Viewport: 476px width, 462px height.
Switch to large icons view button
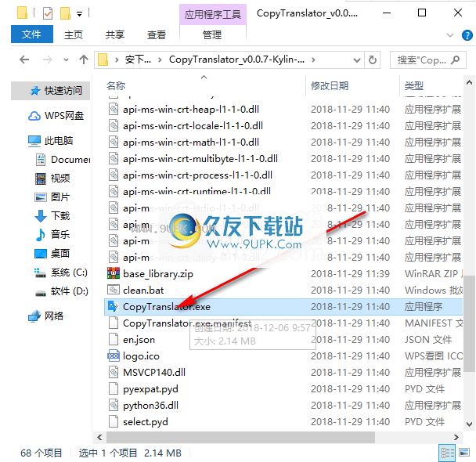[x=464, y=453]
